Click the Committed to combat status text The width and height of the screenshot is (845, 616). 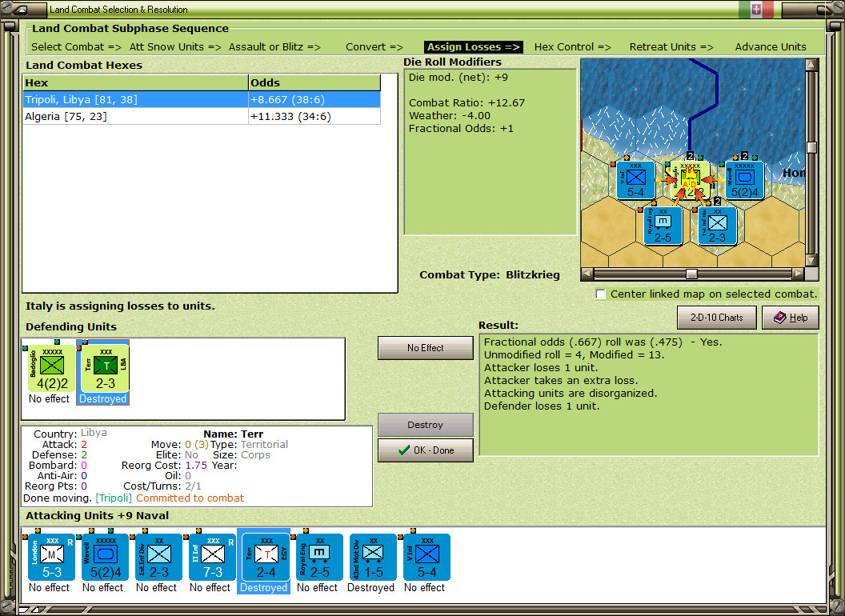[x=190, y=498]
